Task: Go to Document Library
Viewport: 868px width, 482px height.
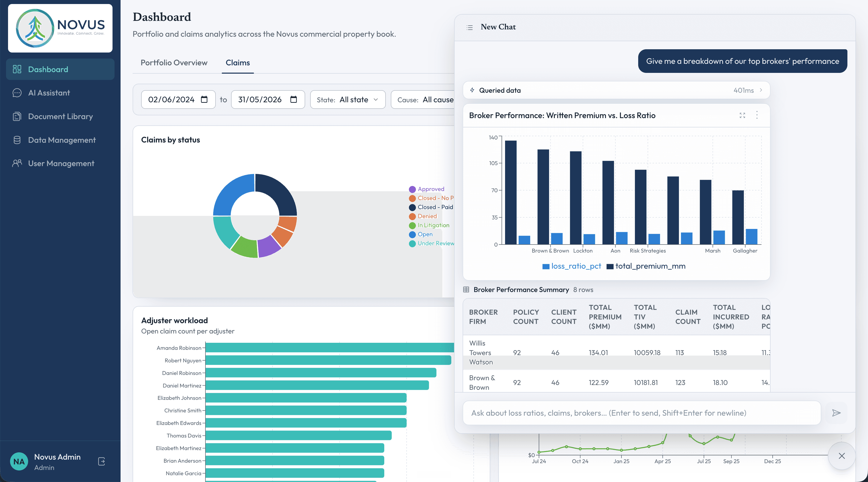Action: click(60, 116)
